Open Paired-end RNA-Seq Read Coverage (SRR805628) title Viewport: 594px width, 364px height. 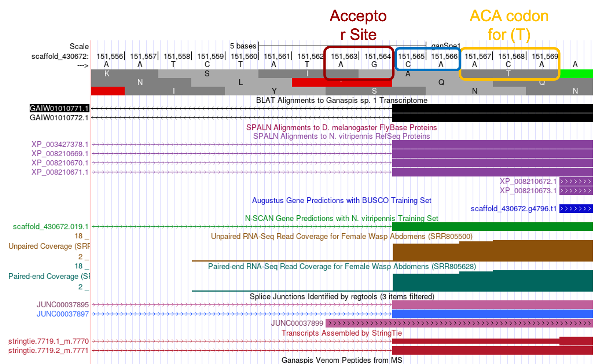pos(342,267)
